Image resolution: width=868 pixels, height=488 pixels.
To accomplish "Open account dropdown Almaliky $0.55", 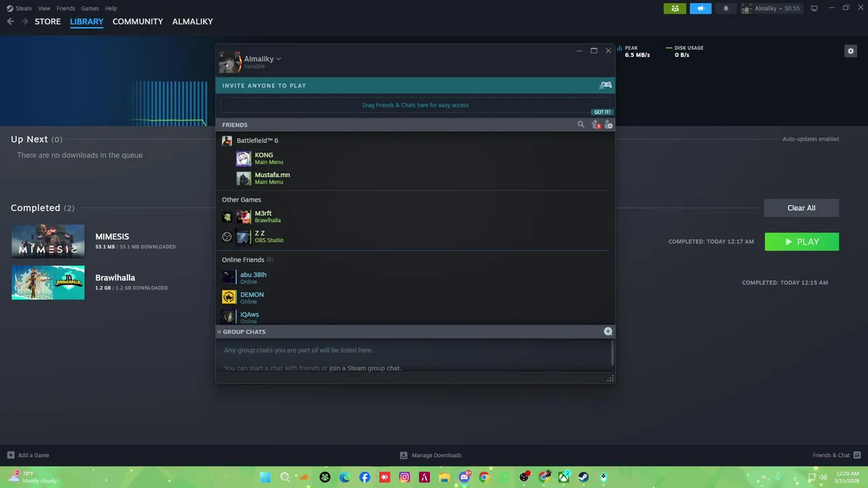I will pos(771,8).
